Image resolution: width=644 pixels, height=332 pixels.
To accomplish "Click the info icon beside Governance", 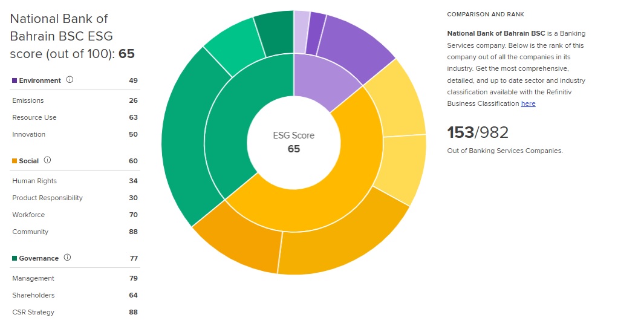I will click(67, 258).
